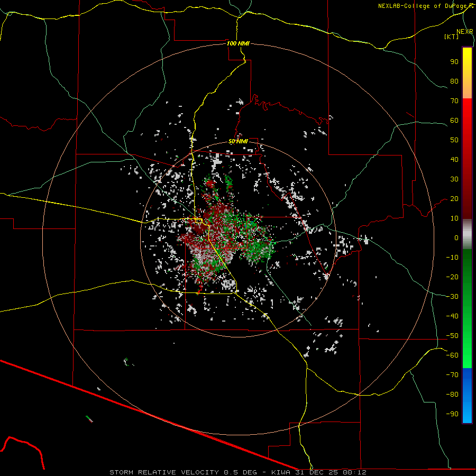476x476 pixels.
Task: Select the 0 knots scale label
Action: click(456, 237)
